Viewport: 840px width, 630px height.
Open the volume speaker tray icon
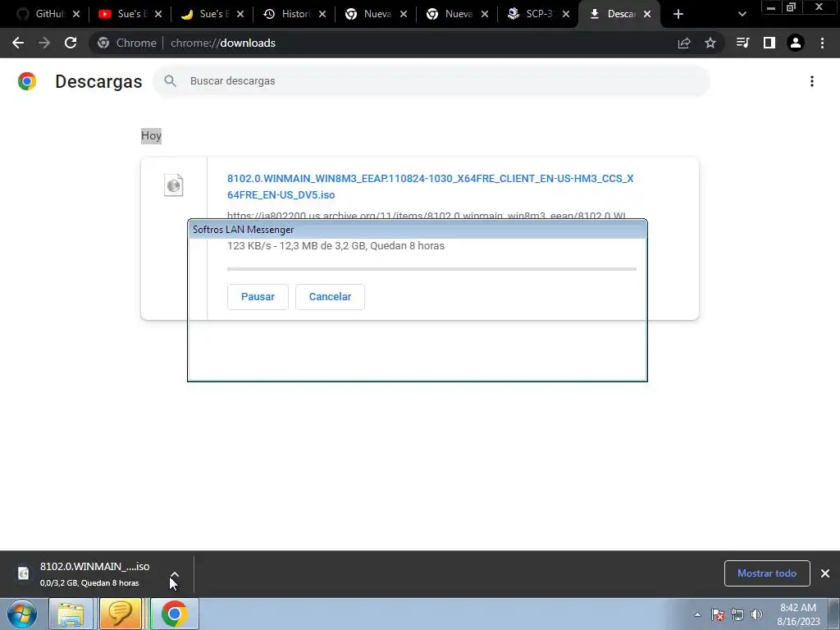[x=756, y=614]
